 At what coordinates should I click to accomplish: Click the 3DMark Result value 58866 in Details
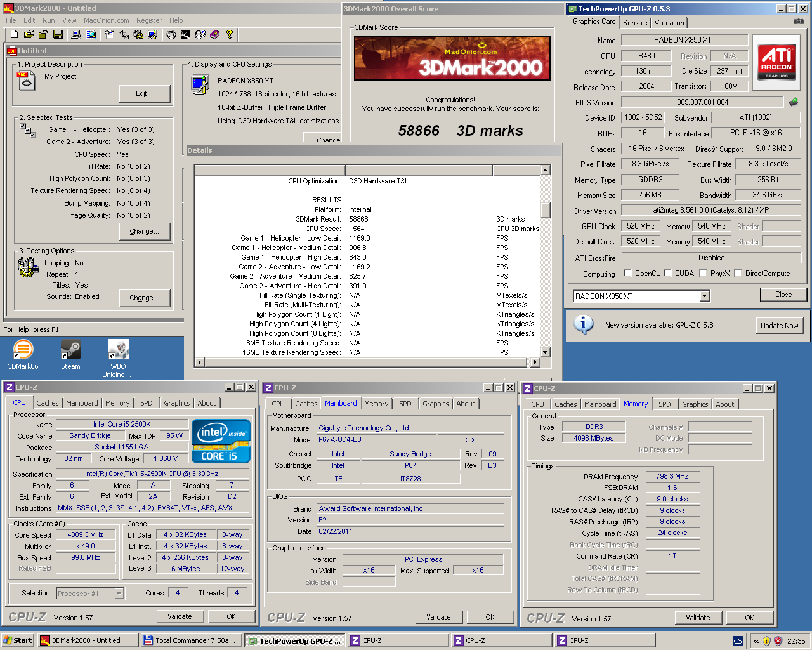click(x=358, y=219)
